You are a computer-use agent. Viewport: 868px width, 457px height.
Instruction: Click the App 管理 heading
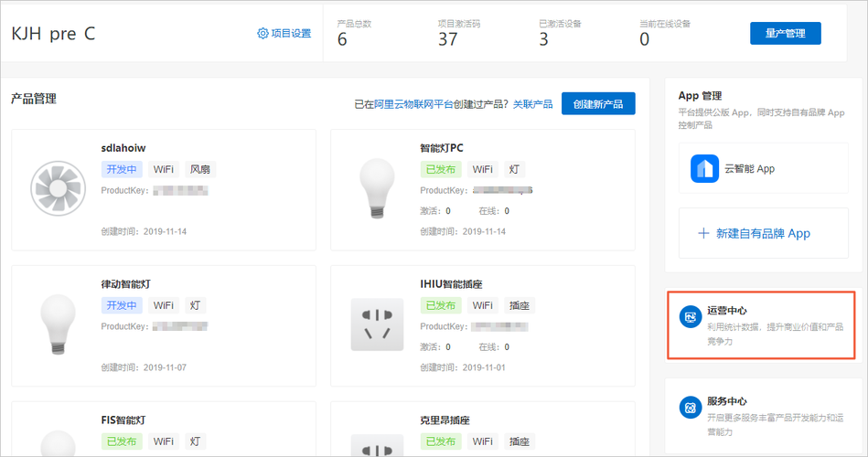[x=700, y=96]
